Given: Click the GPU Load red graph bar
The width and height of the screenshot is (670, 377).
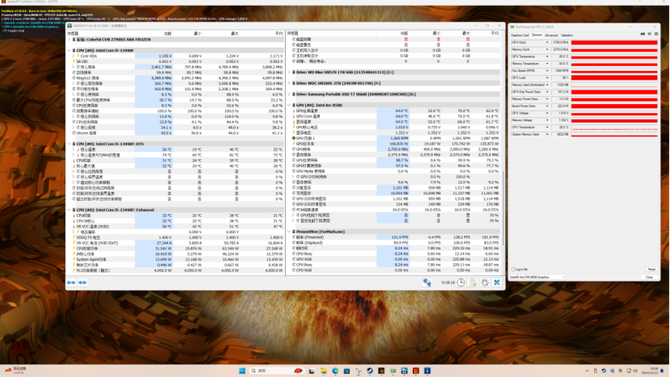Looking at the screenshot, I should [x=614, y=78].
